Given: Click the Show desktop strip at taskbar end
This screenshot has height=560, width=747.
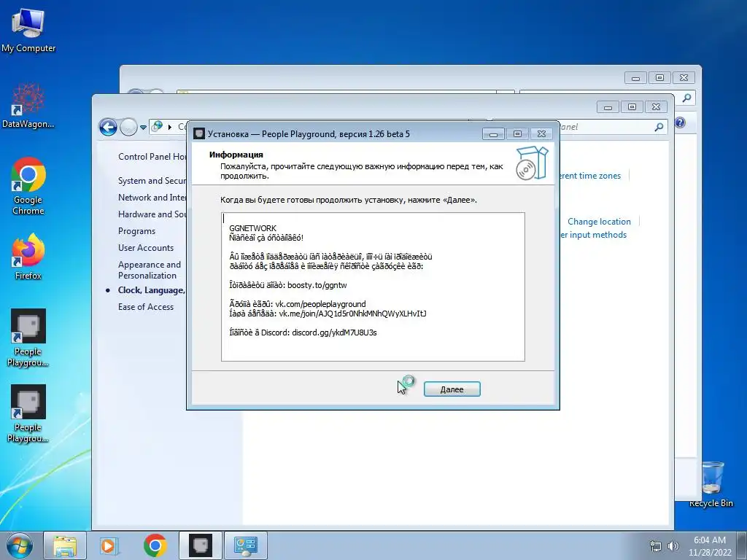Looking at the screenshot, I should (742, 545).
